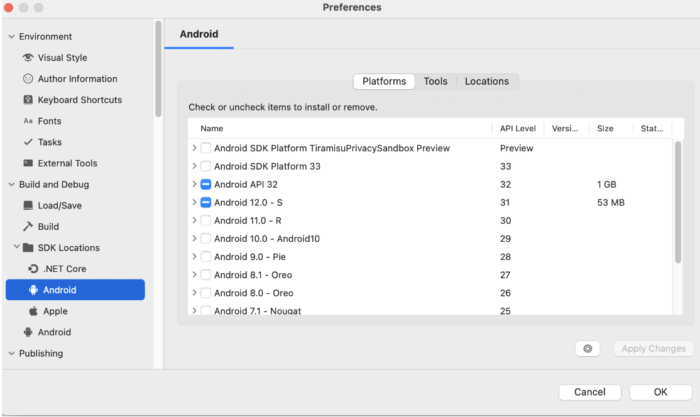Screen dimensions: 700x417
Task: Enable Android 11.0 - R checkbox
Action: (x=206, y=221)
